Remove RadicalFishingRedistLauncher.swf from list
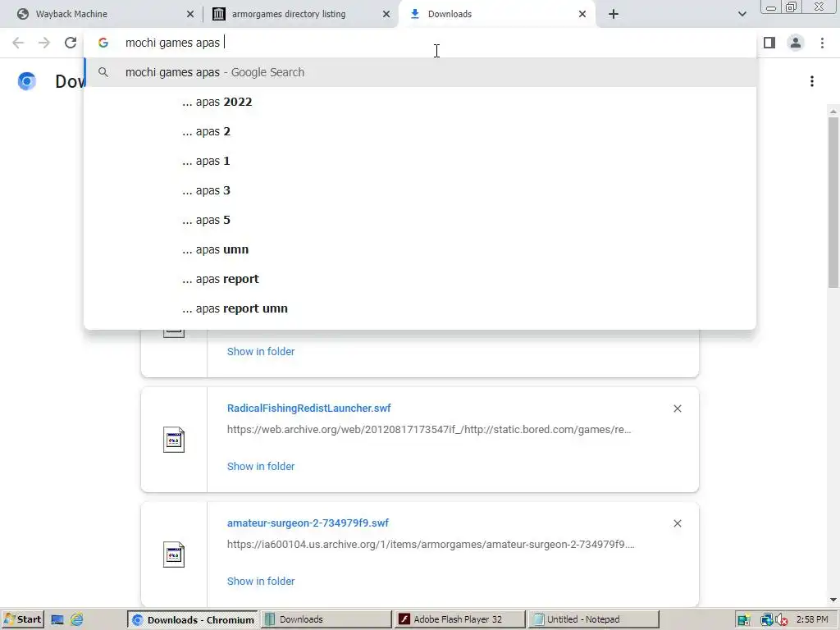The width and height of the screenshot is (840, 630). [x=677, y=409]
